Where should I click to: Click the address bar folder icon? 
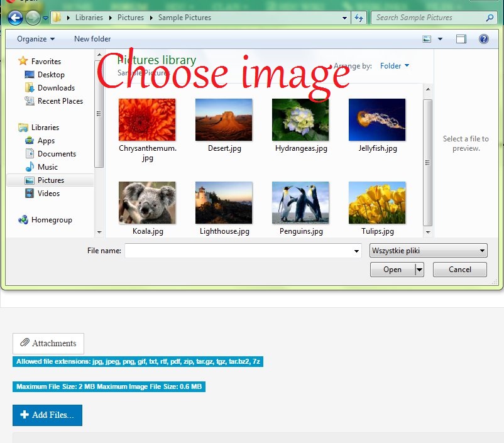(57, 18)
